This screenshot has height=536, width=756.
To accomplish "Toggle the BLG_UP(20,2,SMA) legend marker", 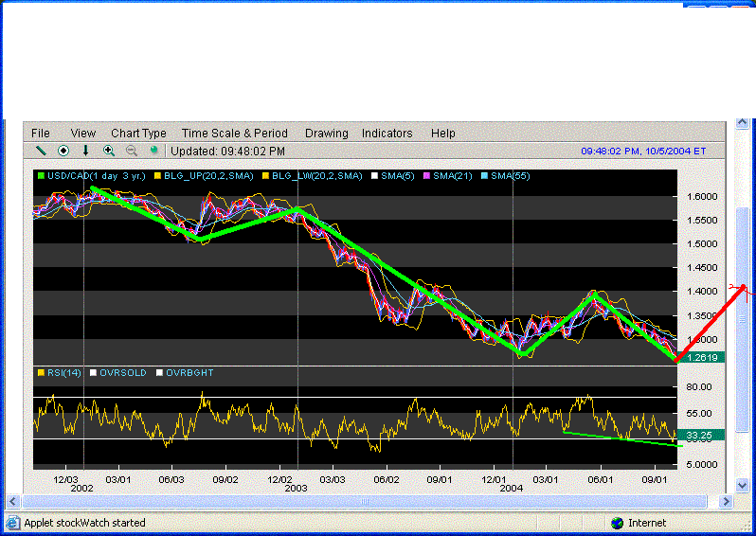I will [x=157, y=176].
